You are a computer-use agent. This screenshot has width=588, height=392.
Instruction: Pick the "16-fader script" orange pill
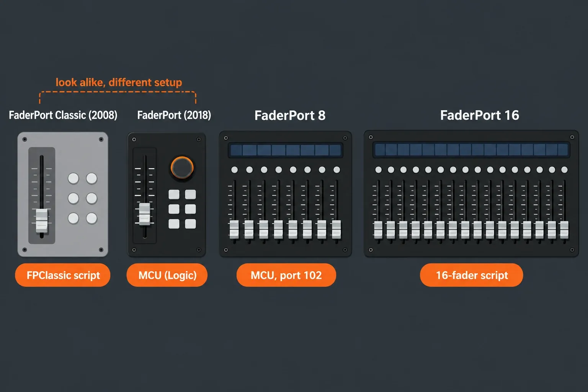pyautogui.click(x=472, y=275)
